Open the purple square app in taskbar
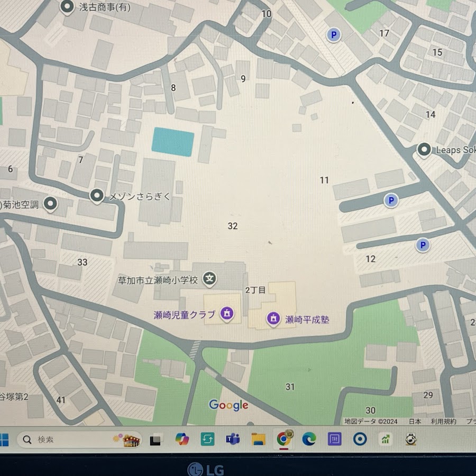 click(x=335, y=439)
